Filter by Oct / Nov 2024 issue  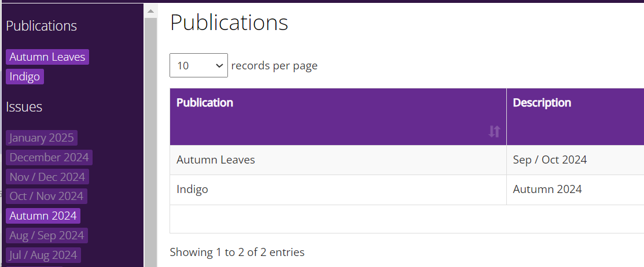coord(46,196)
